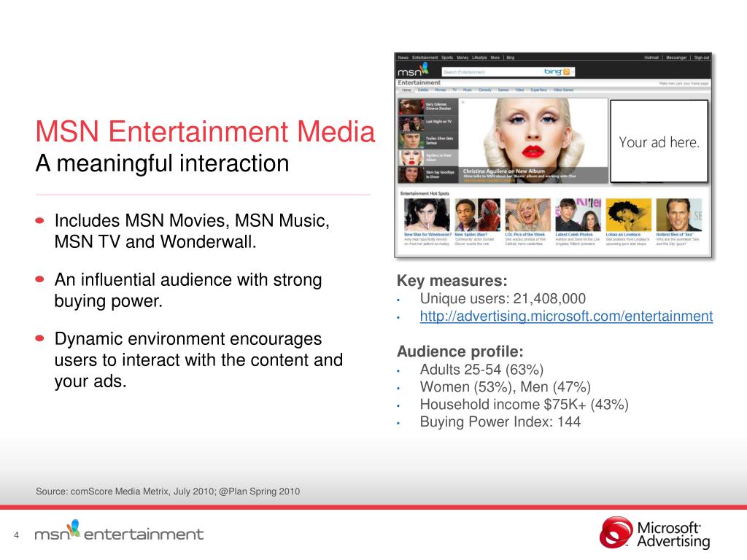747x560 pixels.
Task: Click the 'Your ad here.' ad placeholder
Action: coord(659,141)
